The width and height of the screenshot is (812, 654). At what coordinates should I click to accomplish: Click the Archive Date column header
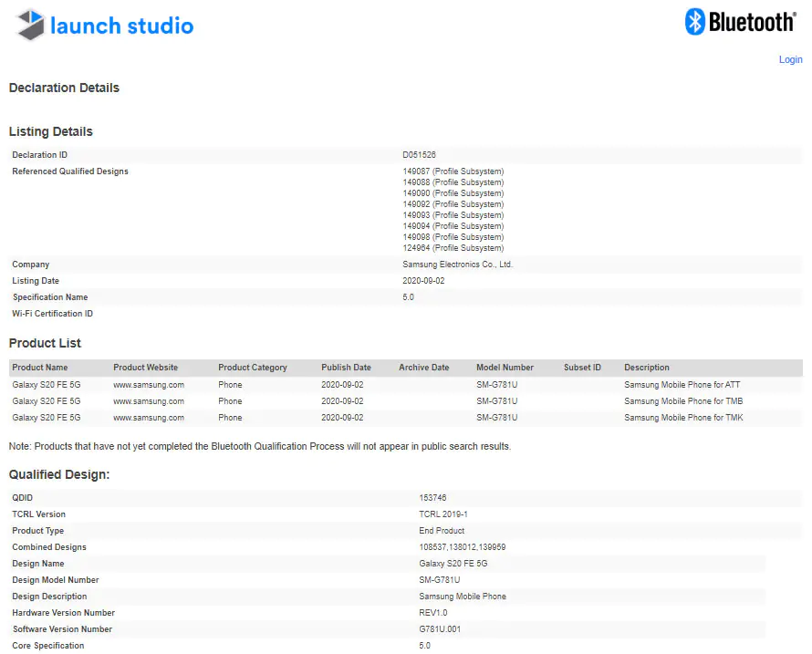tap(423, 367)
